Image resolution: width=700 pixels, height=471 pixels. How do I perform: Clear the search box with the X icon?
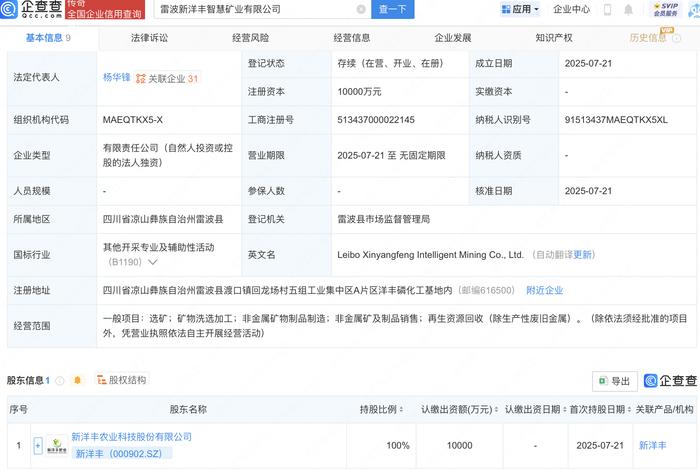(361, 9)
